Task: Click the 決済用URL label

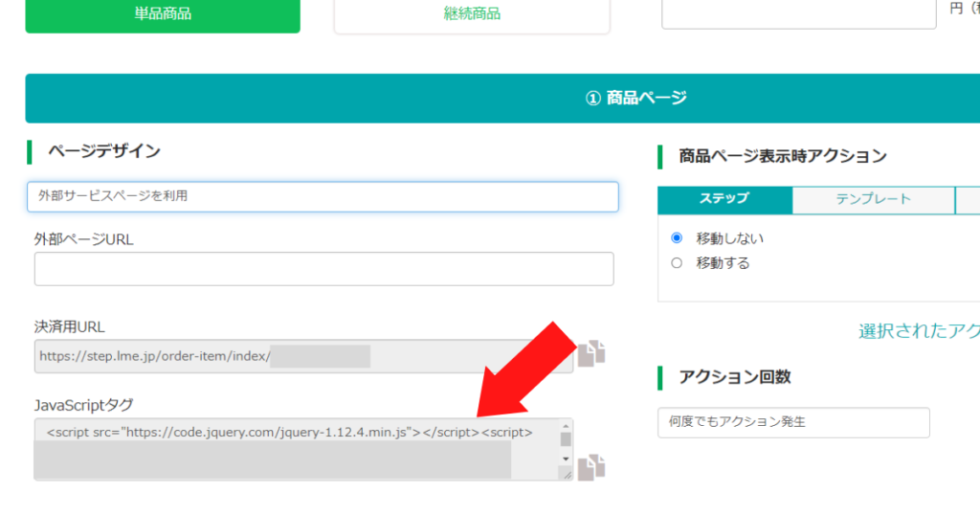Action: coord(69,326)
